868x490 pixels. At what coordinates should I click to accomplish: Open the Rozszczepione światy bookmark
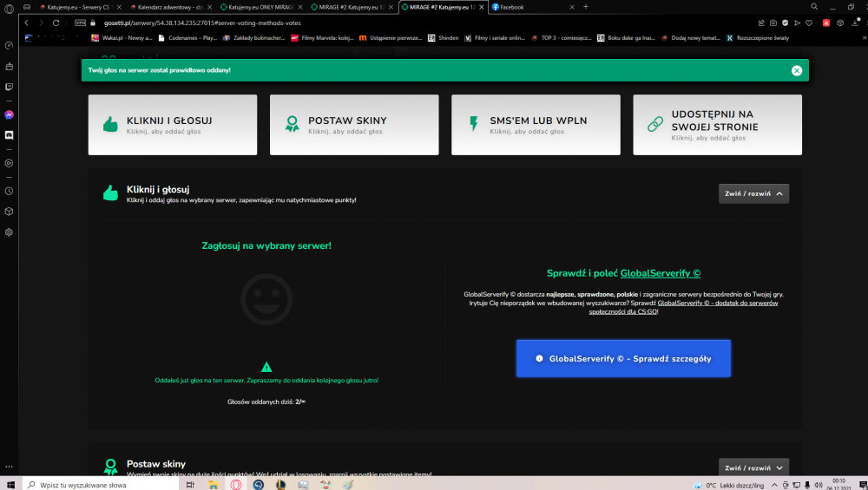coord(758,37)
